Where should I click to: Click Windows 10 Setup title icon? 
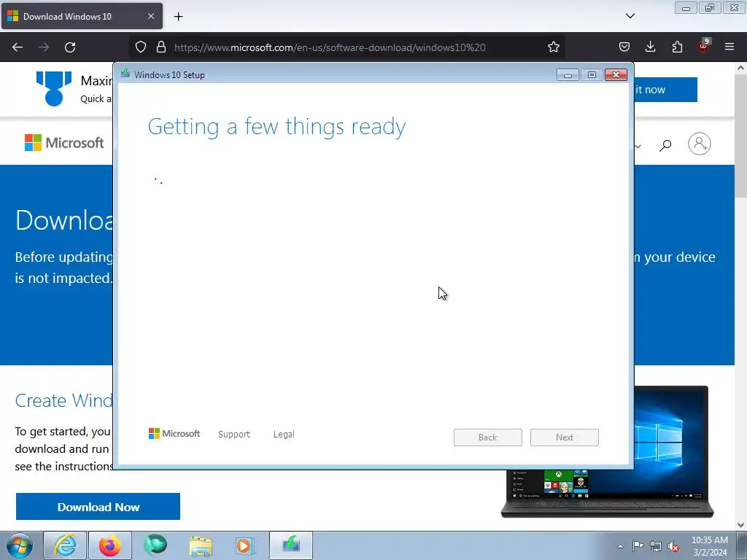click(x=125, y=74)
